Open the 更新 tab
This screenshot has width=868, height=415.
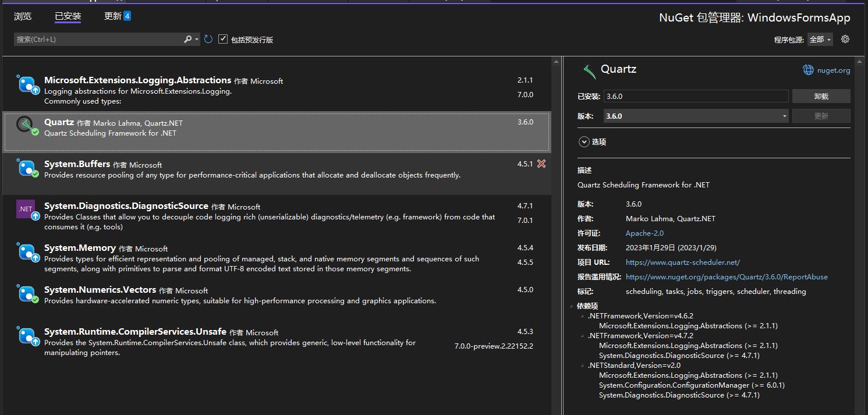(x=118, y=16)
